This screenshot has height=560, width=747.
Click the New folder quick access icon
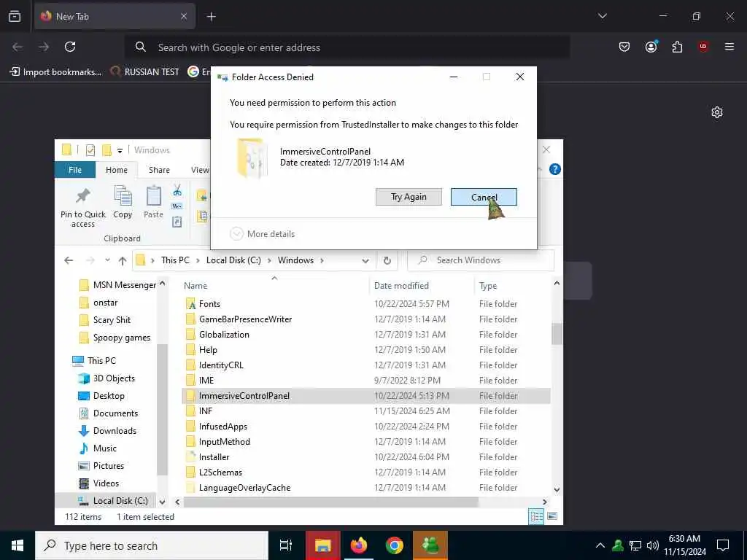click(x=107, y=150)
